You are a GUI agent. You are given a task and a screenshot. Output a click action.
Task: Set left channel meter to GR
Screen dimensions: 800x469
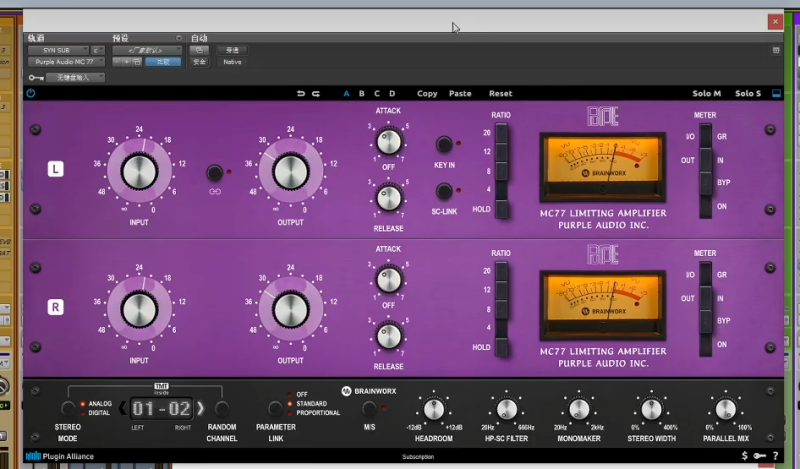click(x=706, y=136)
